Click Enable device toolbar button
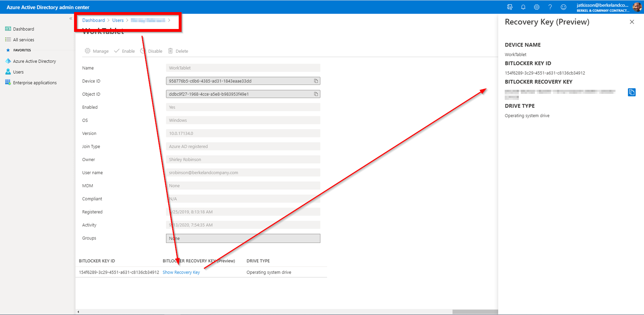 click(x=124, y=51)
